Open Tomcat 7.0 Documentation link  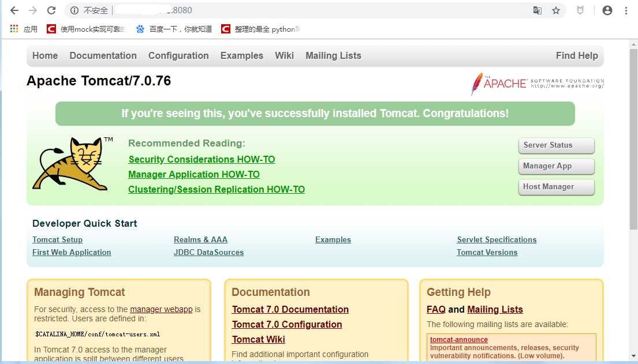point(290,310)
